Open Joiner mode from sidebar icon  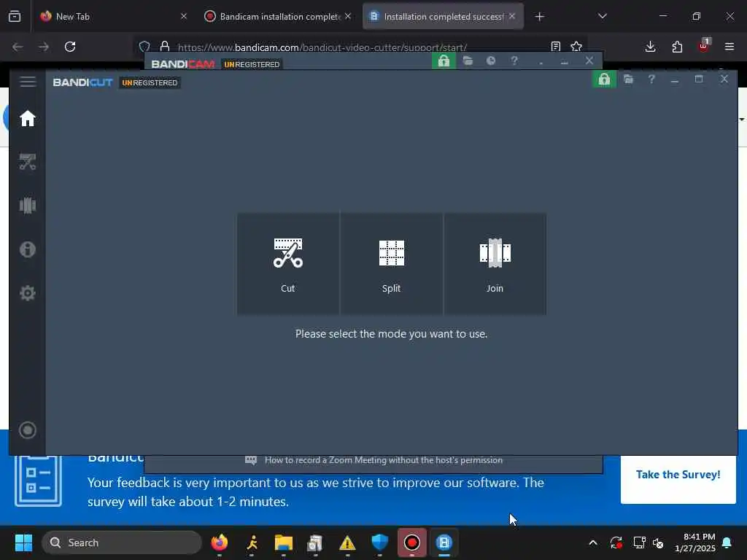pos(28,205)
